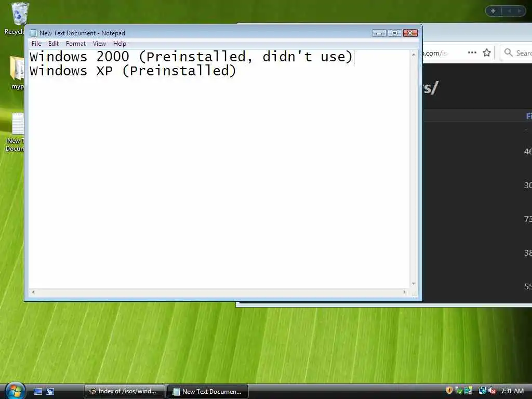
Task: Click the sidebar previous gadgets arrow
Action: click(509, 11)
